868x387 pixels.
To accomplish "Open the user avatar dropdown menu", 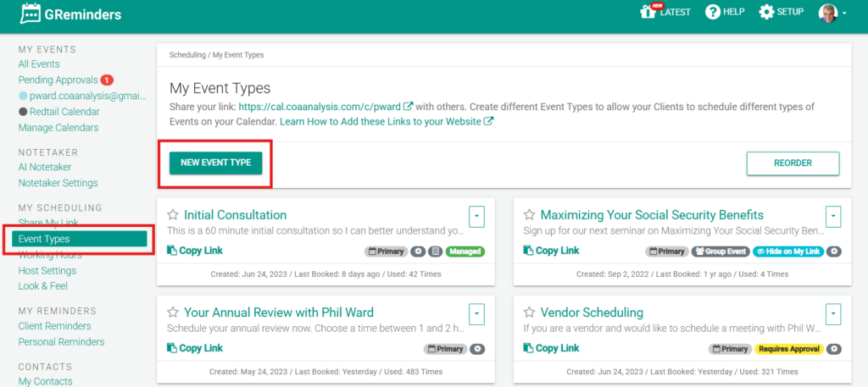I will (832, 13).
